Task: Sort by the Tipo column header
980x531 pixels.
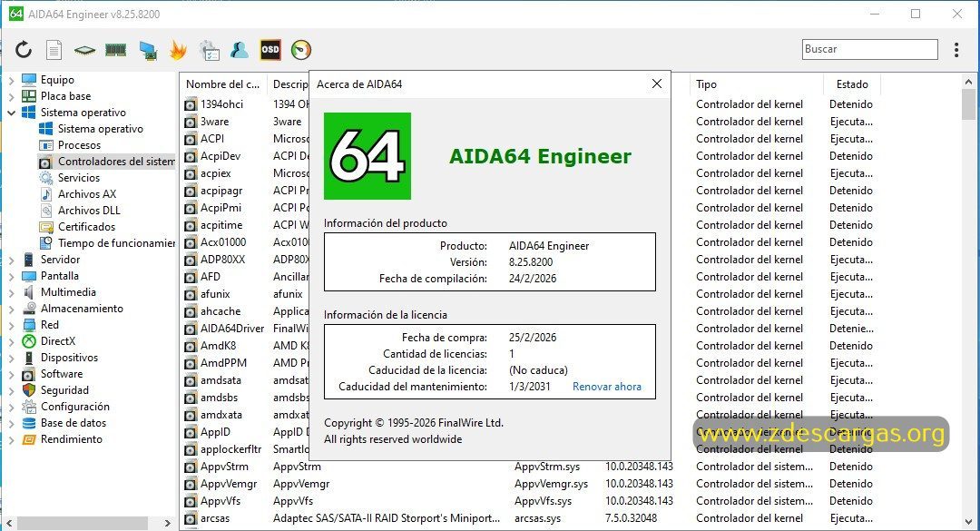Action: [x=756, y=84]
